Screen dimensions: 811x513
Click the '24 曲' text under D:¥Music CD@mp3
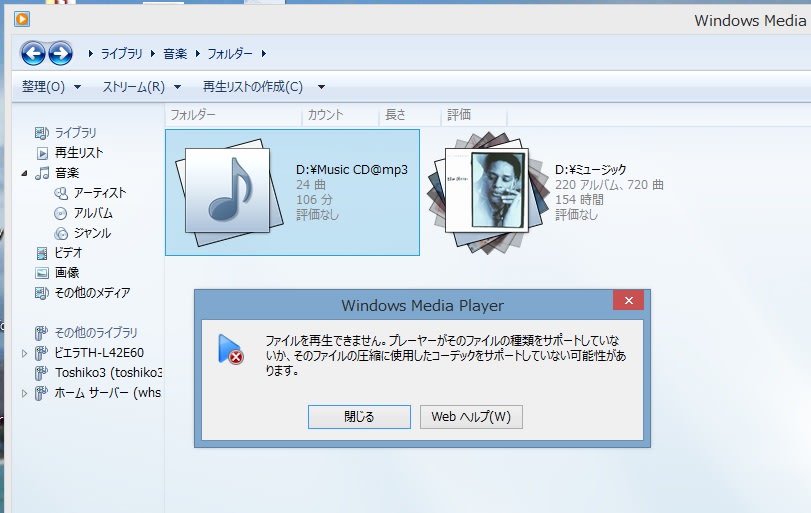pos(311,185)
